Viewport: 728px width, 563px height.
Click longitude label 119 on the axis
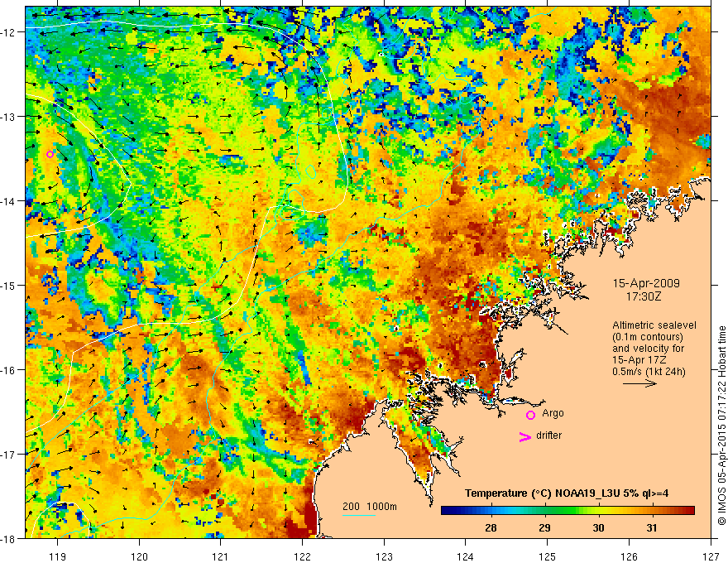pos(57,556)
